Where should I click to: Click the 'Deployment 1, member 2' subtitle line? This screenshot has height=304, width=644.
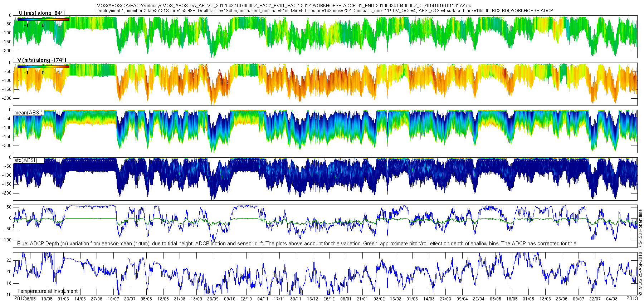point(325,11)
